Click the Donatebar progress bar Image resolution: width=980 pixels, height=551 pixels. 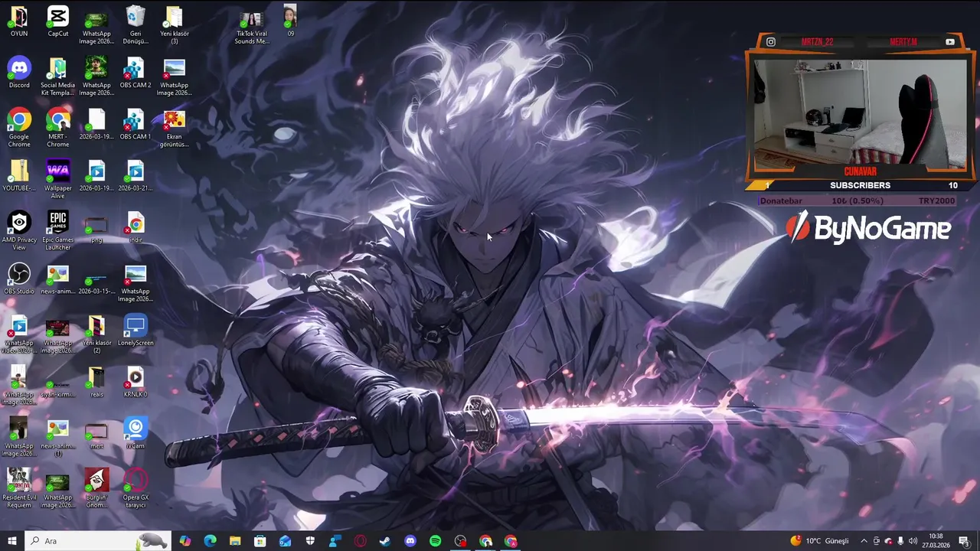tap(857, 201)
